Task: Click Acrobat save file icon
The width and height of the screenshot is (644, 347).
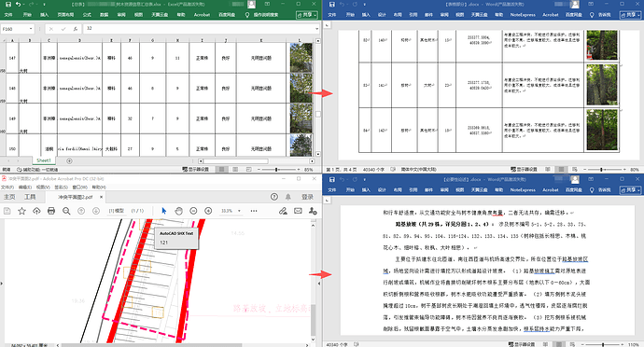Action: (x=7, y=211)
